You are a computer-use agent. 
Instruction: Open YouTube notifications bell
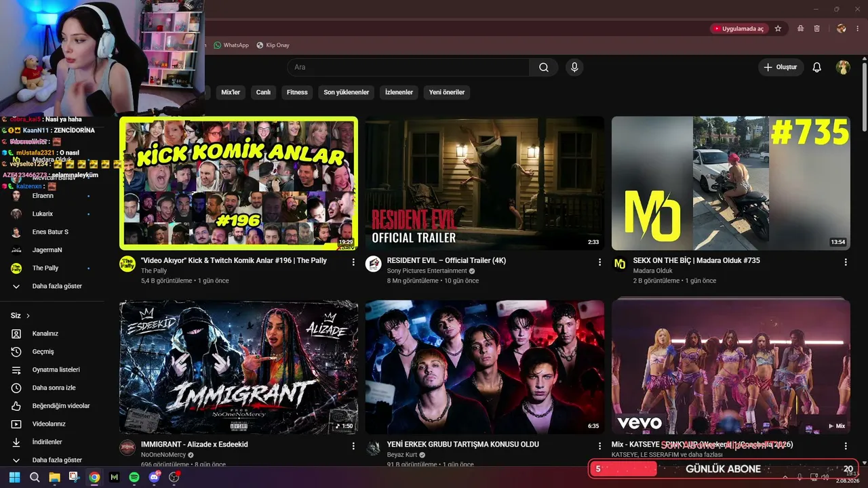(x=817, y=67)
